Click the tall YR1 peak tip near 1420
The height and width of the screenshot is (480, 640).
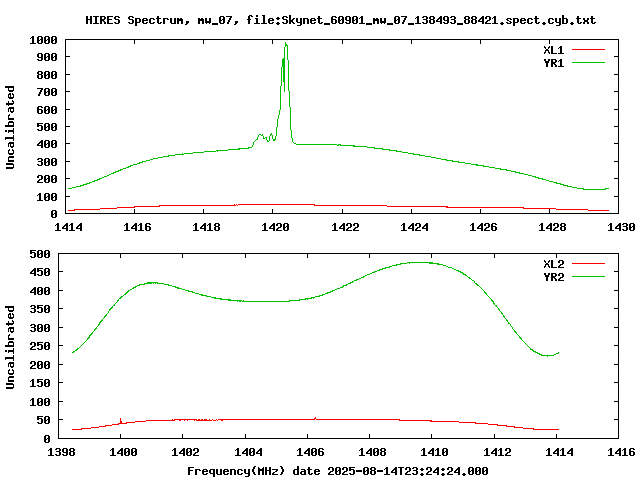[286, 43]
